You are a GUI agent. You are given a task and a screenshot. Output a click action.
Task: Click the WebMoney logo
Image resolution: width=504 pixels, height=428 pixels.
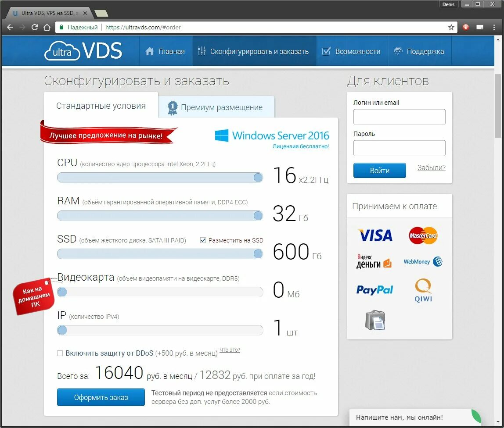coord(423,262)
